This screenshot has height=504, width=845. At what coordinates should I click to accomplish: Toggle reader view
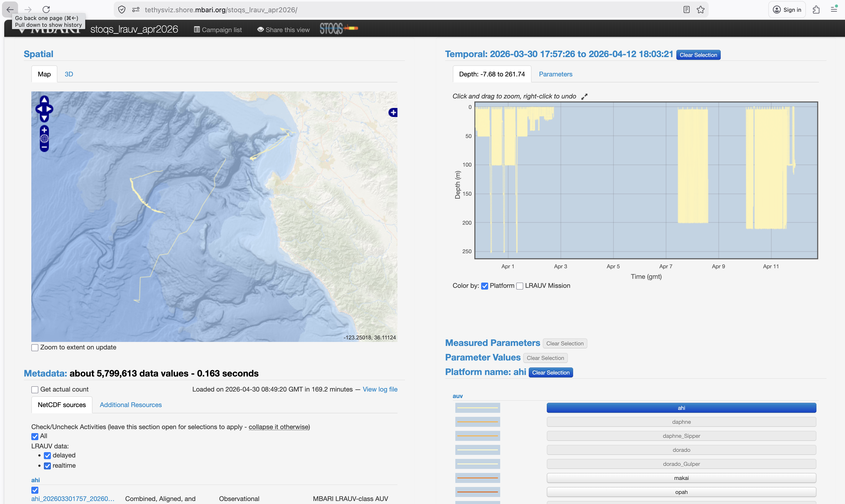686,10
